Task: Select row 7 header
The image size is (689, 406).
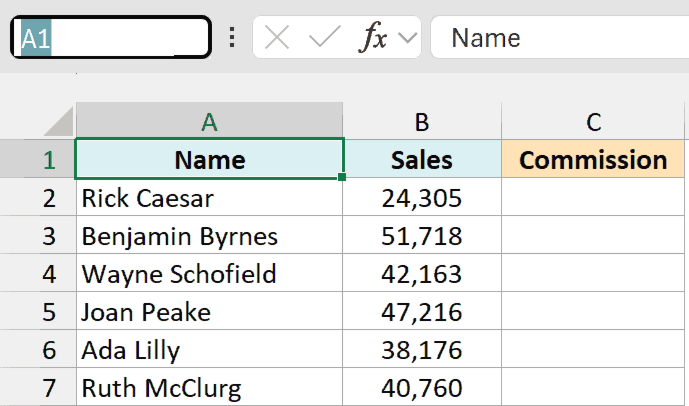Action: pos(38,387)
